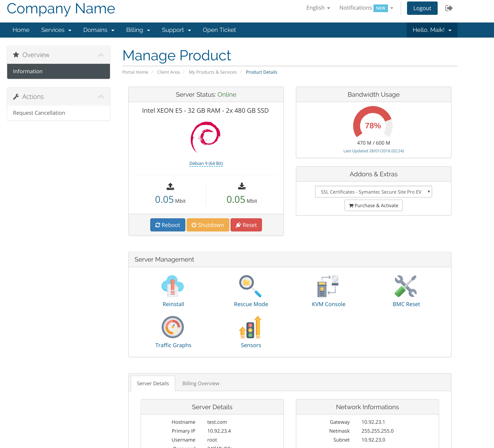
Task: Switch to the Server Details tab
Action: [153, 383]
